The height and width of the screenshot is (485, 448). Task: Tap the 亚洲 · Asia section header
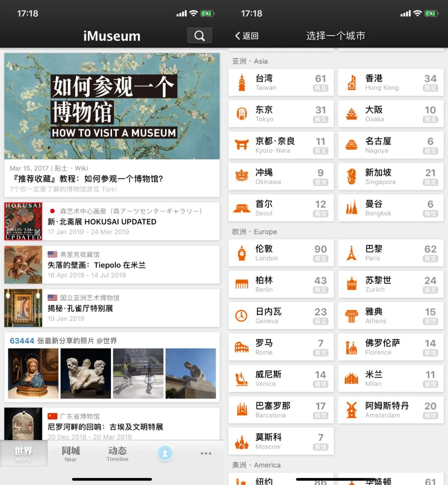pos(250,61)
